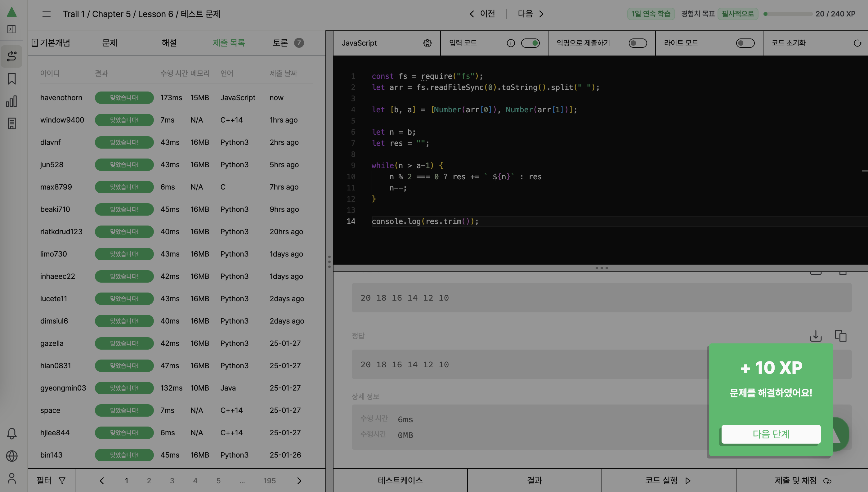Open the hamburger menu beside breadcrumb
This screenshot has width=868, height=492.
(x=46, y=14)
